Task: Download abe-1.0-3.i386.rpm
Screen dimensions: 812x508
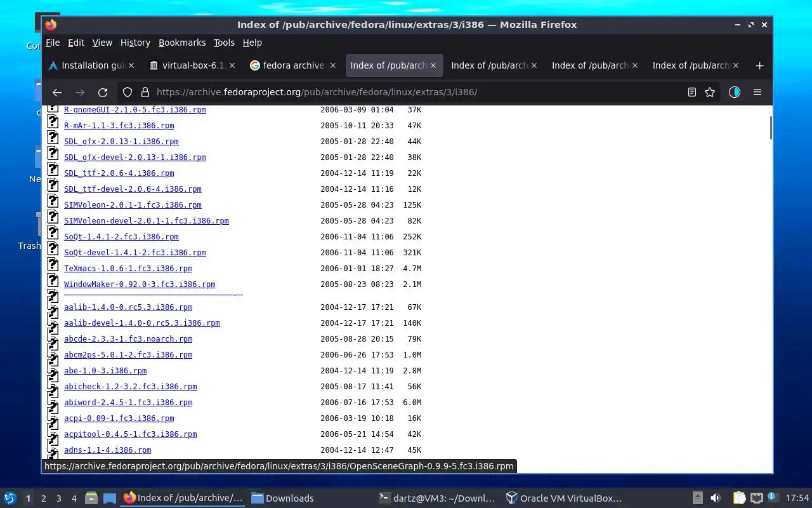Action: (x=105, y=371)
